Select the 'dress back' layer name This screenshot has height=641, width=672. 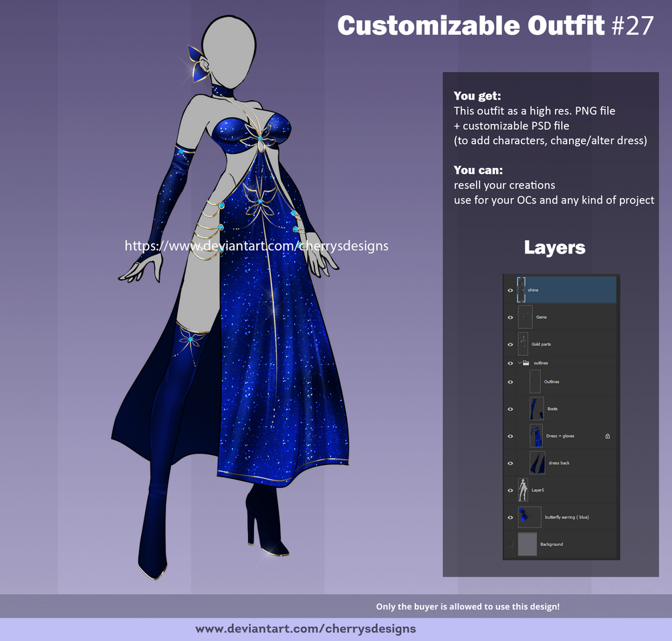point(559,463)
